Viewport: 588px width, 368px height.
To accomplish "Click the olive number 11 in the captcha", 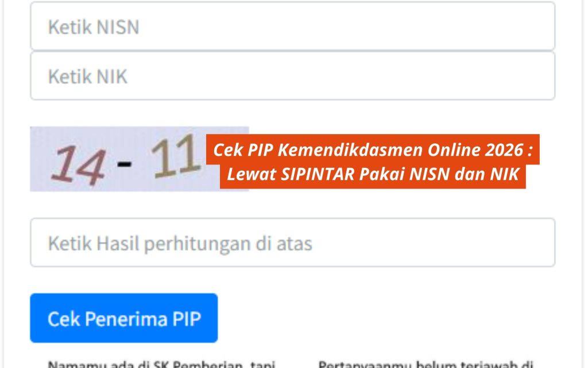I will pyautogui.click(x=176, y=156).
